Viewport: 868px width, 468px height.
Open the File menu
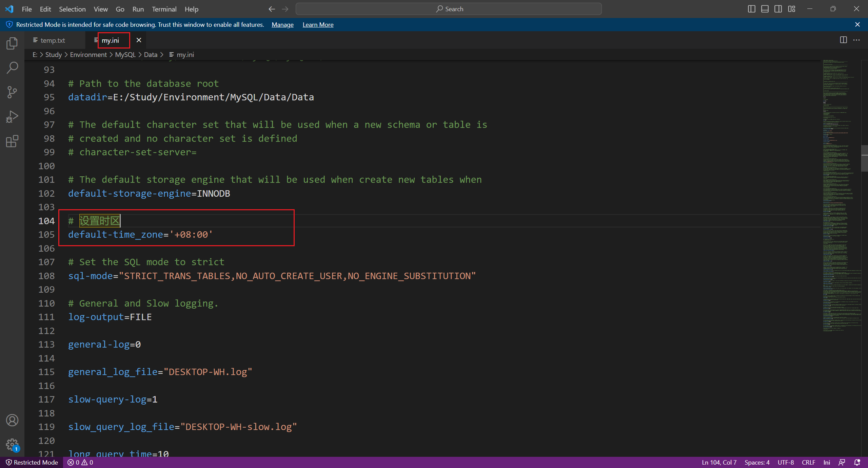(27, 9)
